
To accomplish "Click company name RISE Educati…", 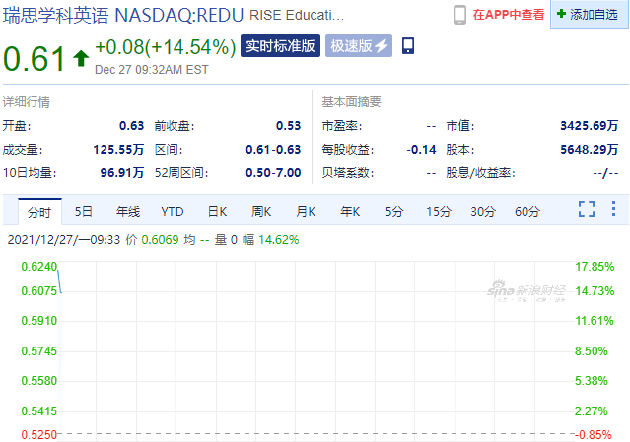I will (x=297, y=16).
